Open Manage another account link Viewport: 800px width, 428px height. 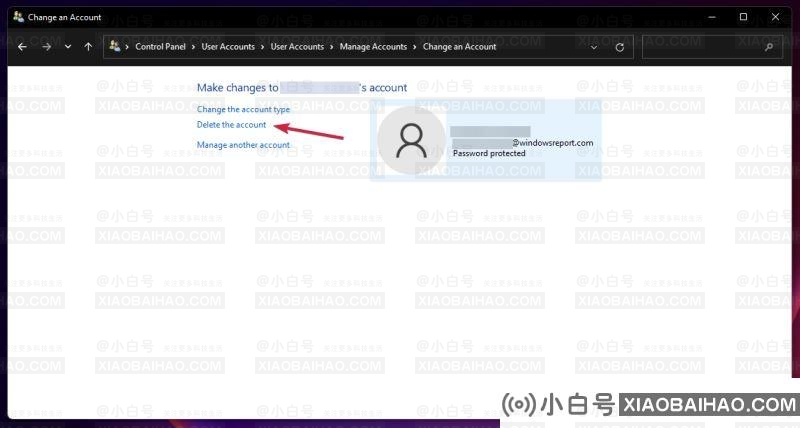(x=243, y=145)
